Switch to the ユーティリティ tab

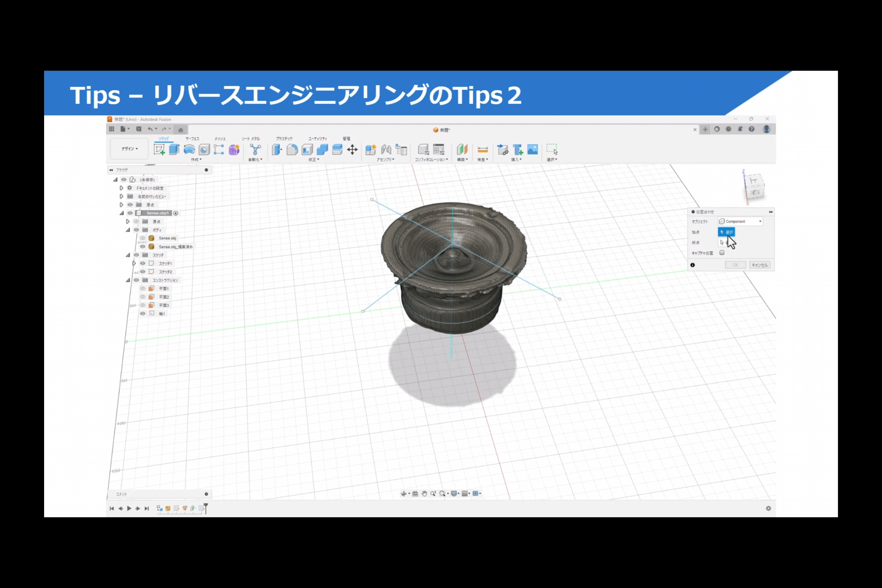[x=317, y=139]
